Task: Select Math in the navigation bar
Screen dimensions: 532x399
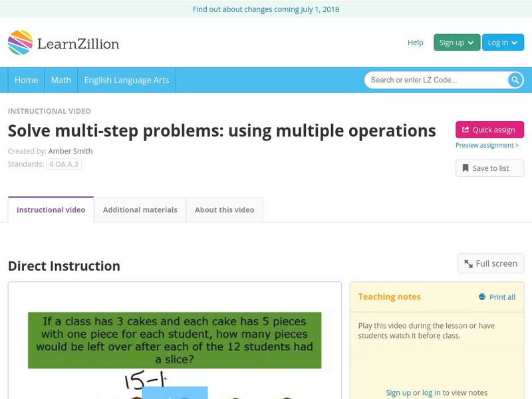Action: pos(61,80)
